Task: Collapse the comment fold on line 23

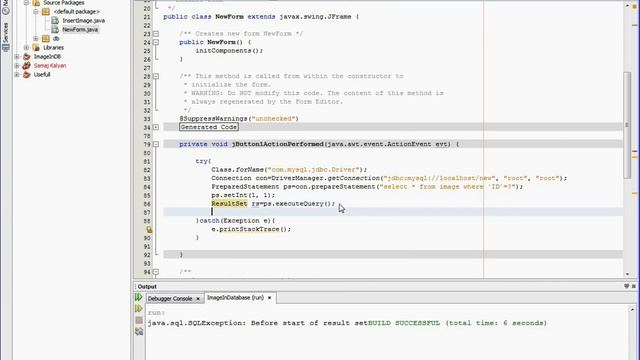Action: [156, 34]
